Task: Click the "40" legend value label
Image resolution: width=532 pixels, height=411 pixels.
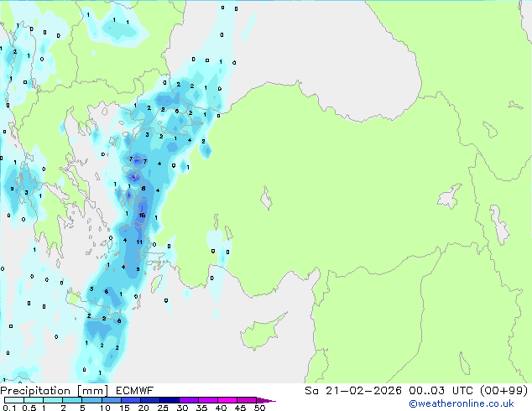Action: (x=221, y=408)
